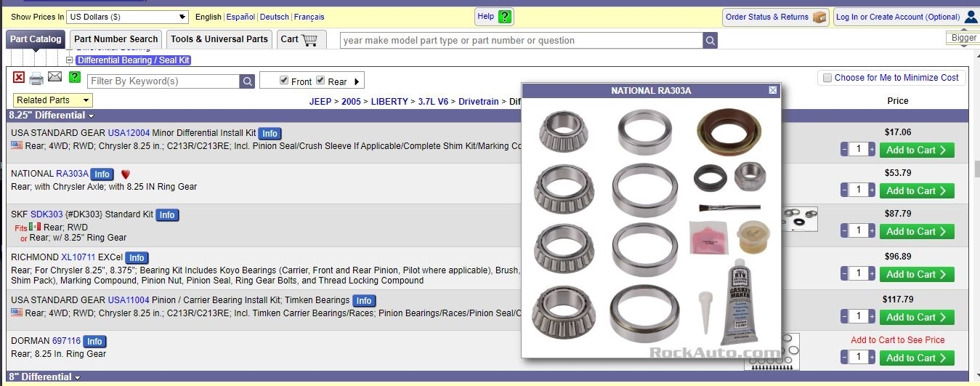The width and height of the screenshot is (980, 386).
Task: Click LIBERTY in the breadcrumb
Action: click(x=389, y=102)
